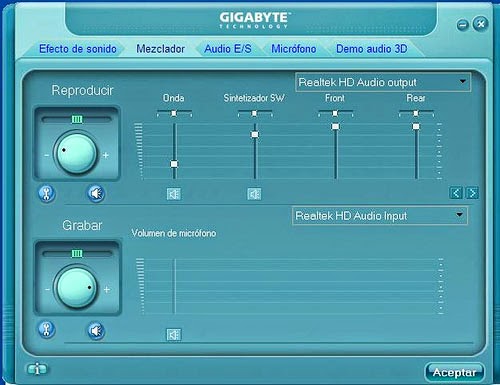Image resolution: width=500 pixels, height=385 pixels.
Task: Decrease Reproducir volume with minus sign
Action: coord(47,155)
